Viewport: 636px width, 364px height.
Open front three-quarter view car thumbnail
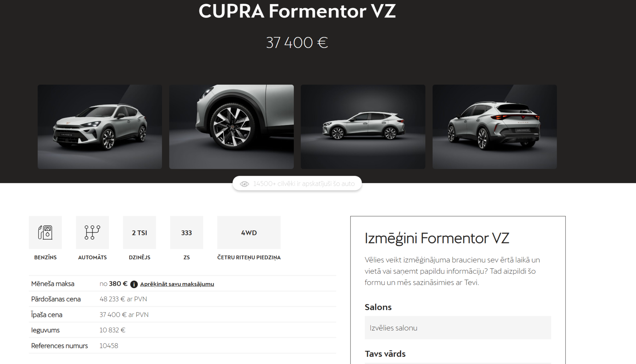tap(100, 127)
